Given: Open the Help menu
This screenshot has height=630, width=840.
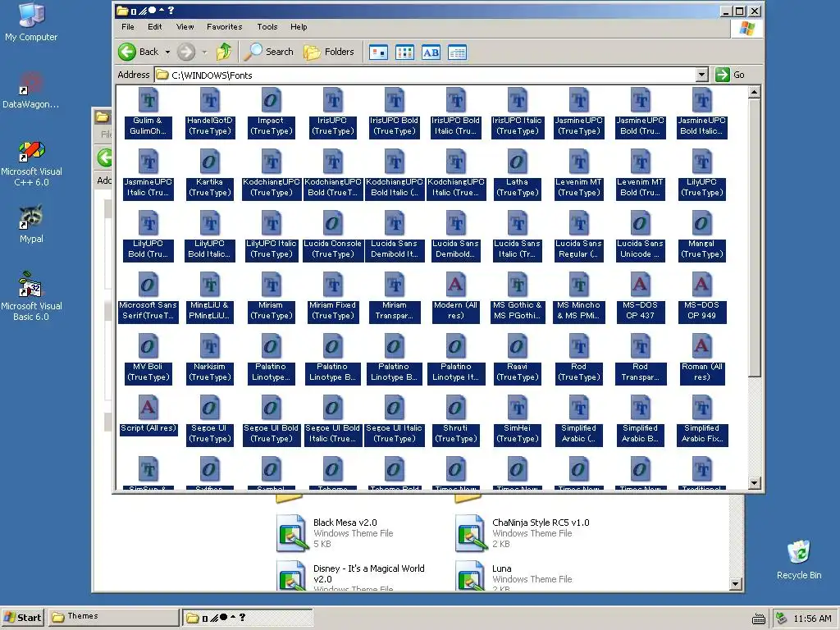Looking at the screenshot, I should (x=299, y=27).
